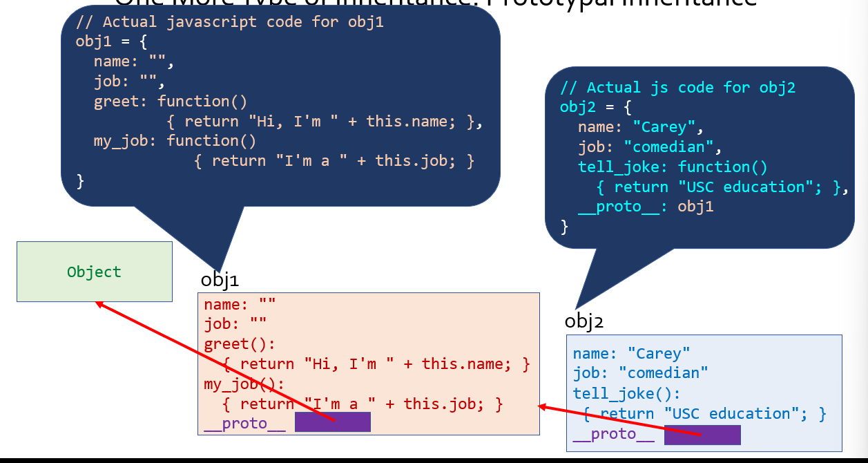The image size is (868, 463).
Task: Click the "__proto__: obj1" line in obj2 bubble
Action: pos(646,207)
